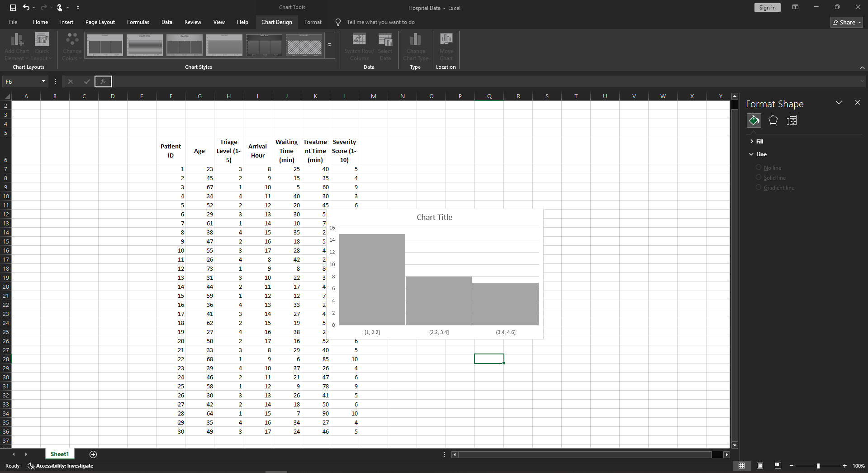The image size is (868, 473).
Task: Click the Sign in button
Action: (767, 8)
